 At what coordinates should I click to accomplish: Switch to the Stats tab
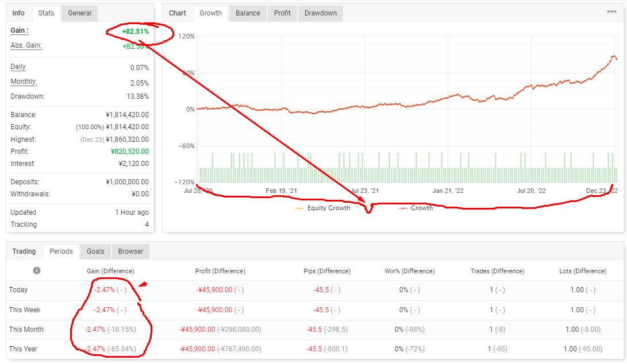tap(46, 13)
